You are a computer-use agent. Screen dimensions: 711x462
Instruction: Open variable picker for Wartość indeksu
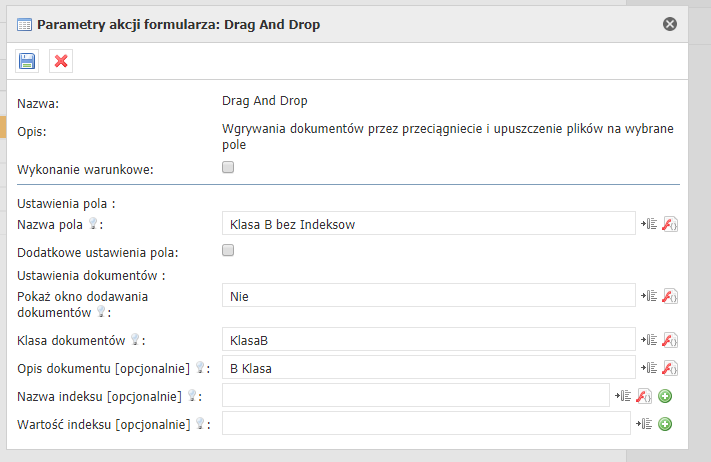tap(645, 424)
